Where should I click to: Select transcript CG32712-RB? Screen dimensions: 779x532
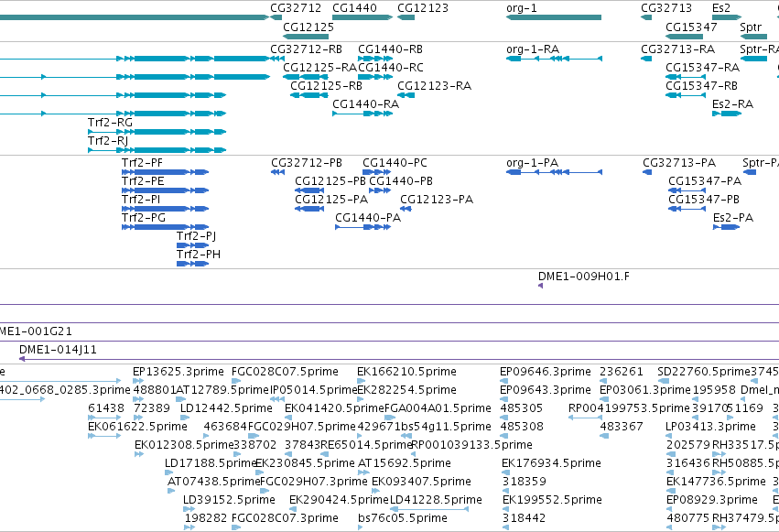click(277, 59)
